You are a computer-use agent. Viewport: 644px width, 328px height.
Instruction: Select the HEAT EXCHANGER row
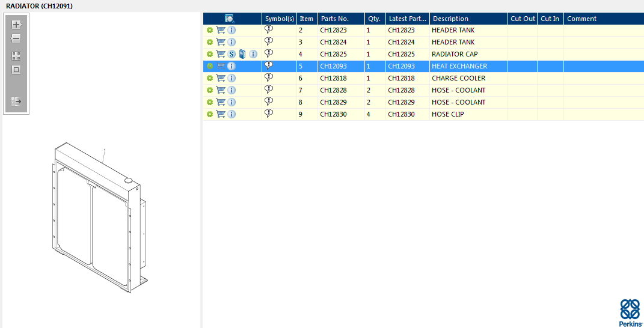[459, 66]
